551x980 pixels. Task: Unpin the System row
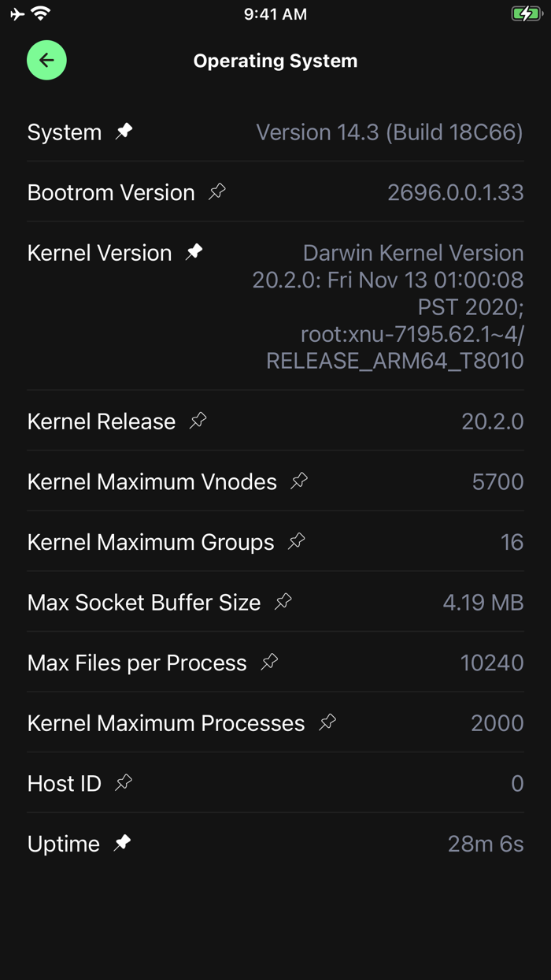[124, 132]
